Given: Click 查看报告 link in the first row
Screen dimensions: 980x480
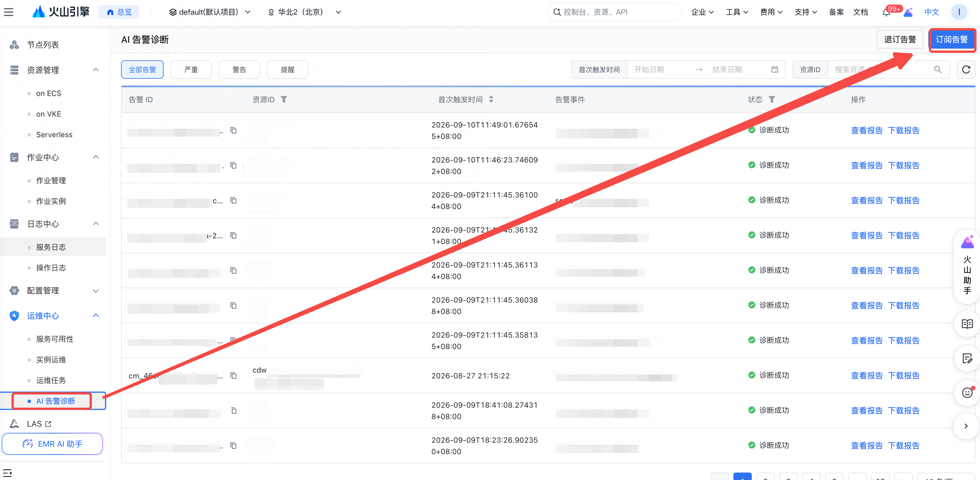Looking at the screenshot, I should [867, 130].
